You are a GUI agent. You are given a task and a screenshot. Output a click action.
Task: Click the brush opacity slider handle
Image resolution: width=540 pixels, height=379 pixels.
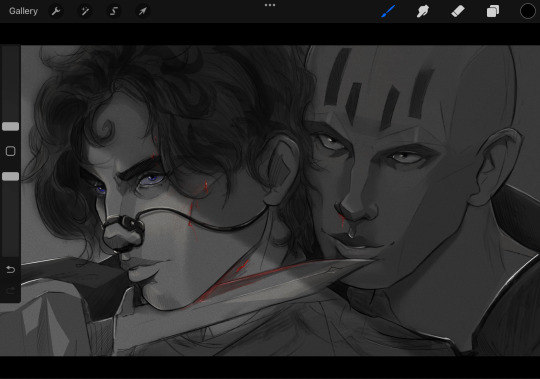coord(11,177)
